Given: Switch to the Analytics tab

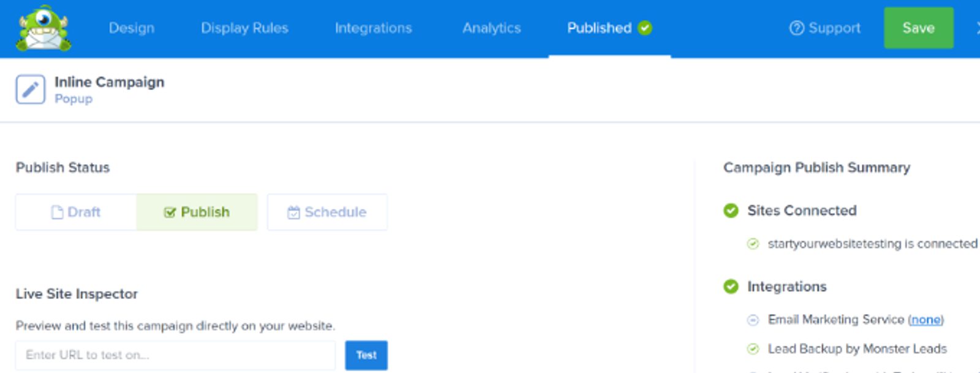Looking at the screenshot, I should (491, 28).
